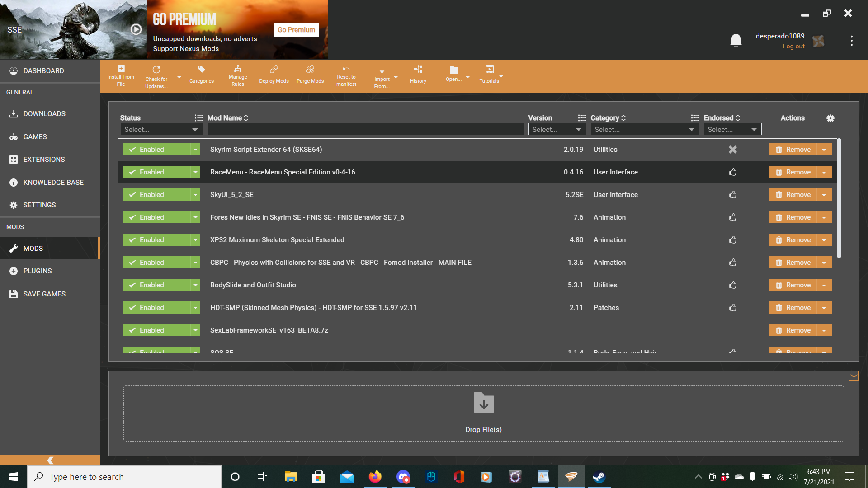Endorse SkyUI_5_2_SE with thumbs-up icon

[x=733, y=195]
